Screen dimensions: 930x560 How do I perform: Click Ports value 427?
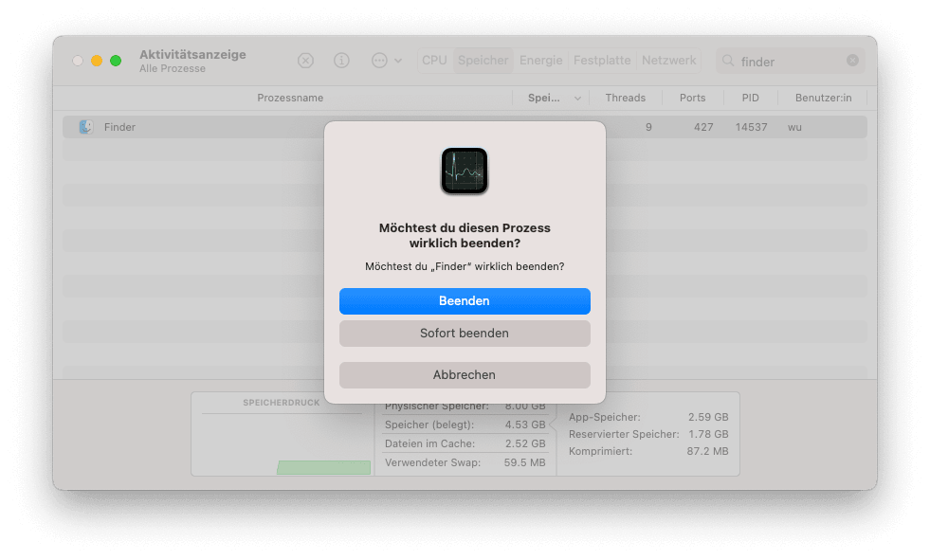(703, 127)
